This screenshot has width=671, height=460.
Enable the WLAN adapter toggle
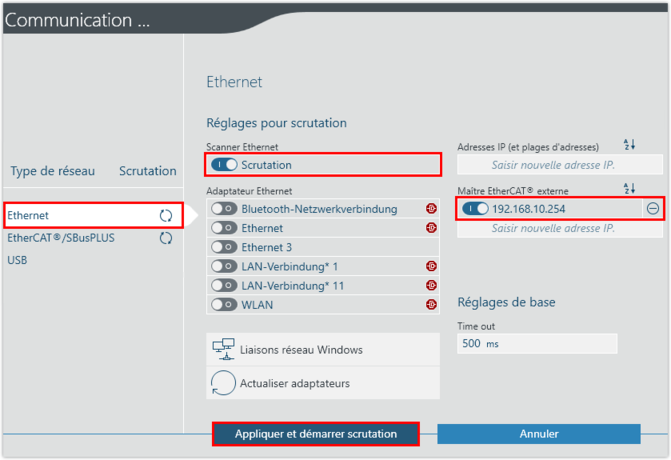pos(223,304)
